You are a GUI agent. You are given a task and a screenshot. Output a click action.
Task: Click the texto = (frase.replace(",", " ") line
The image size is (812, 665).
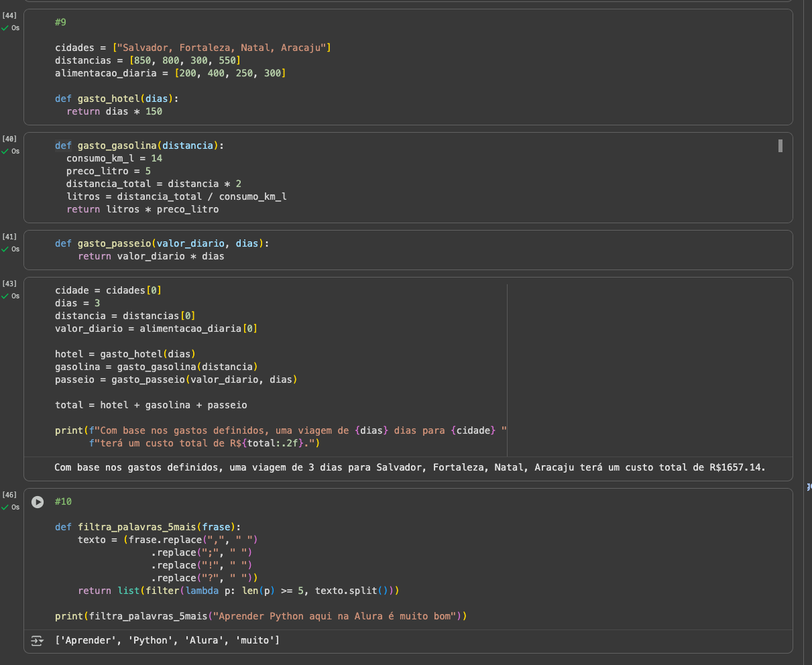point(168,540)
